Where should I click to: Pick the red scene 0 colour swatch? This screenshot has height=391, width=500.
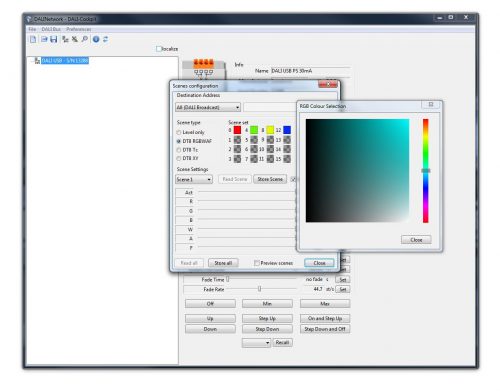pos(237,130)
